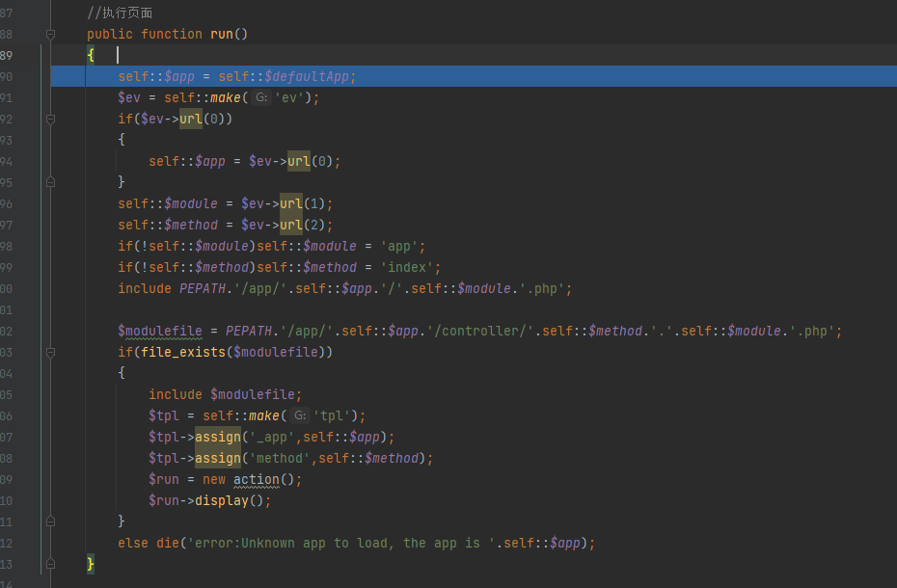Click the string 'tpl'

pyautogui.click(x=332, y=415)
